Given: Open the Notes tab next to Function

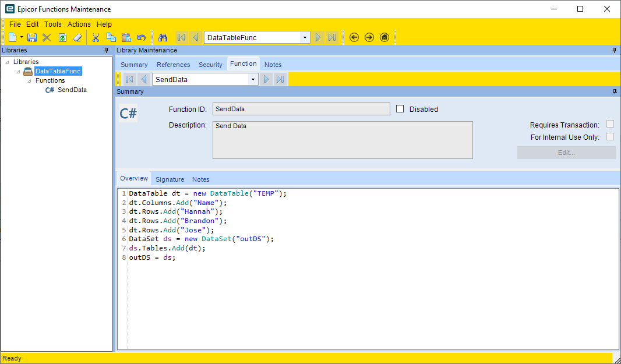Looking at the screenshot, I should point(273,65).
